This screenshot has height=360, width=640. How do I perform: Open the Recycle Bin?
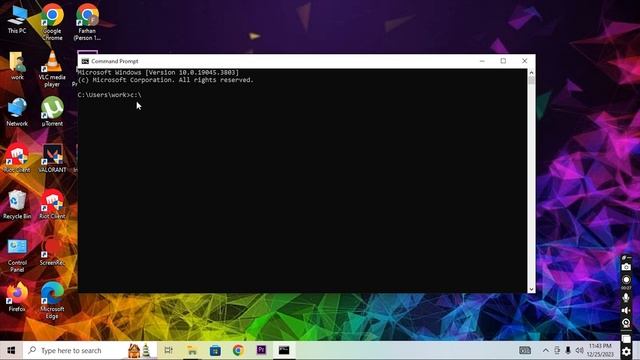click(x=17, y=205)
